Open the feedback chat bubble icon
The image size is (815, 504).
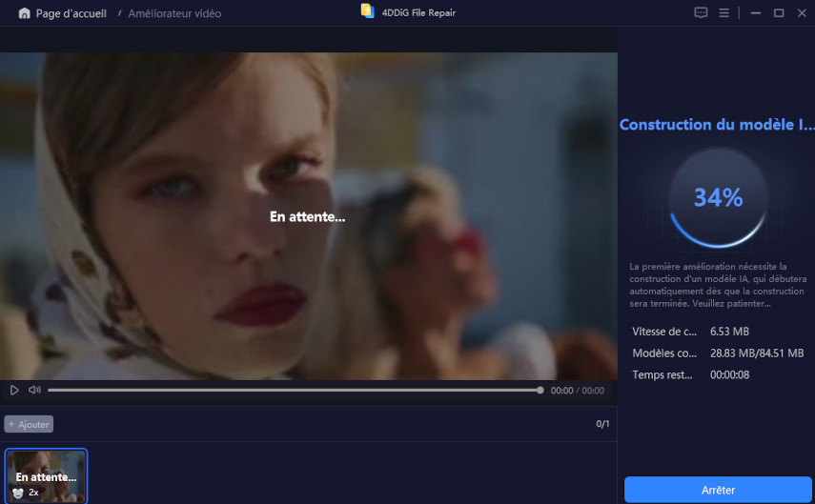(701, 13)
